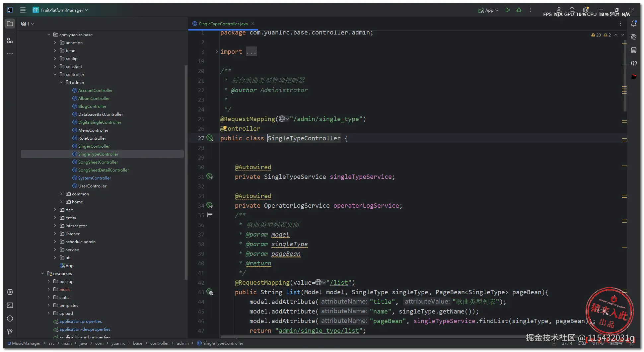This screenshot has width=644, height=352.
Task: Follow the /list mapping link
Action: (339, 282)
